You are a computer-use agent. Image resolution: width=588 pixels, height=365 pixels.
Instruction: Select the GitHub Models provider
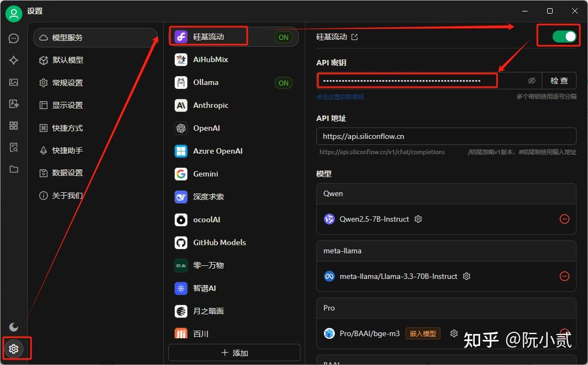tap(234, 243)
